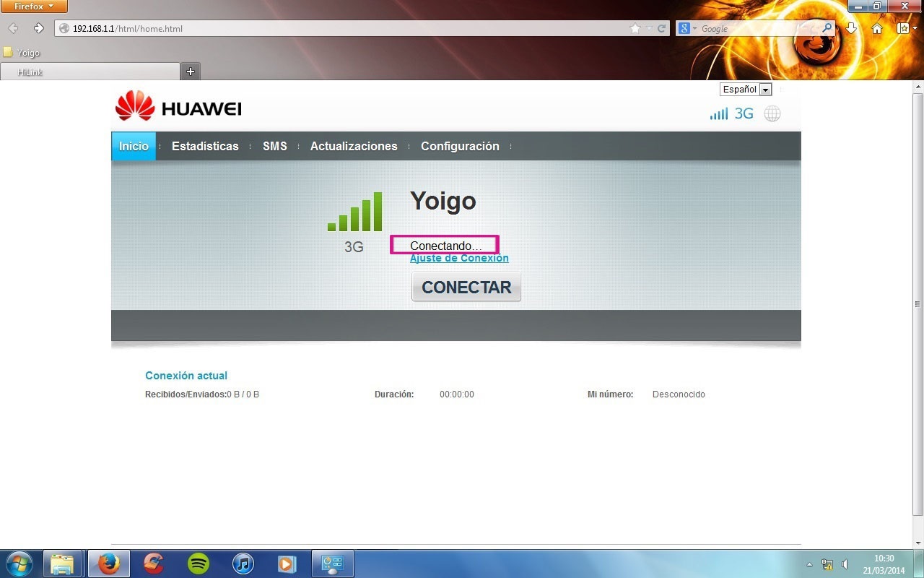Click the Huawei logo
The height and width of the screenshot is (578, 924).
click(178, 106)
